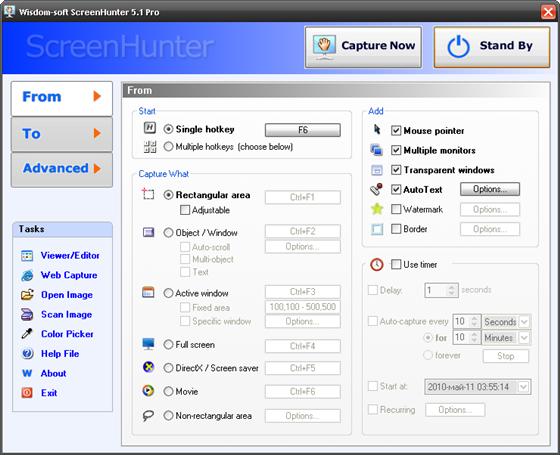
Task: Click the Exit link
Action: pyautogui.click(x=49, y=393)
